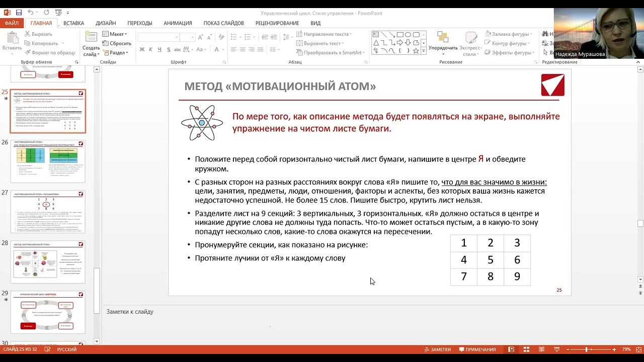The height and width of the screenshot is (362, 644).
Task: Click the decrease list indent icon
Action: point(265,37)
